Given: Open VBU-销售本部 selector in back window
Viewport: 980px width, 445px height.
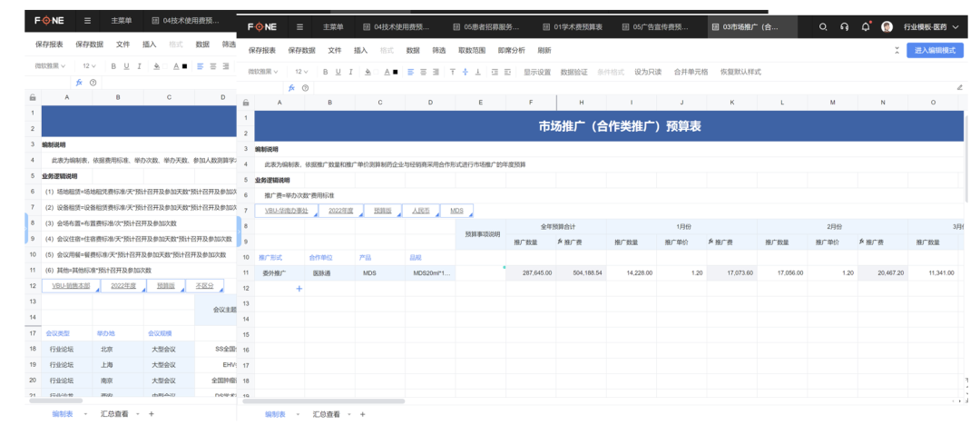Looking at the screenshot, I should click(x=71, y=285).
